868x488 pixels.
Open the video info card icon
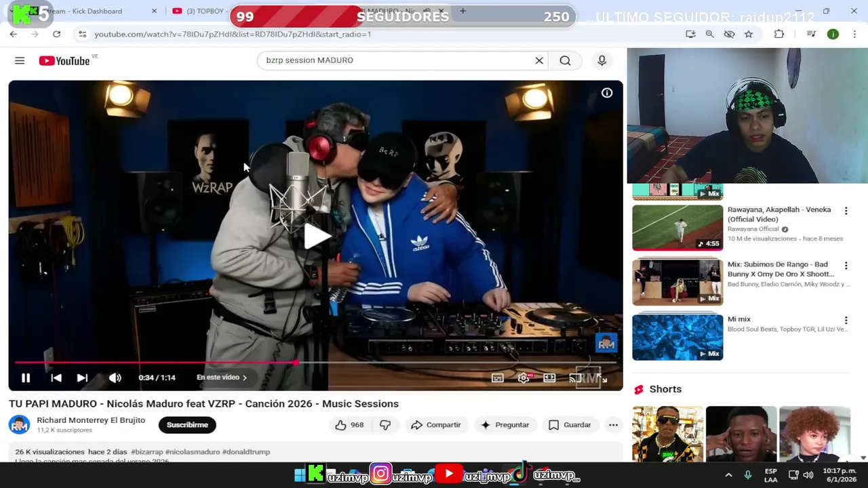[607, 93]
